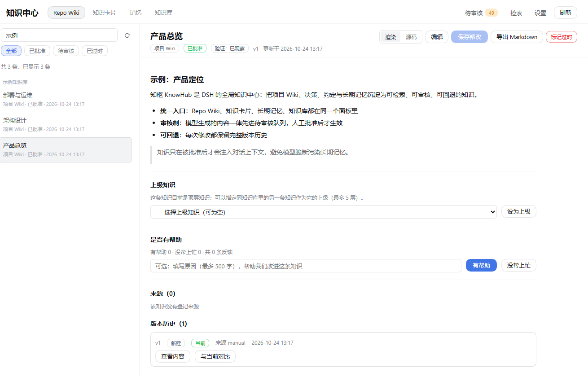Viewport: 588px width, 377px height.
Task: Switch to the 知识卡片 tab
Action: coord(104,13)
